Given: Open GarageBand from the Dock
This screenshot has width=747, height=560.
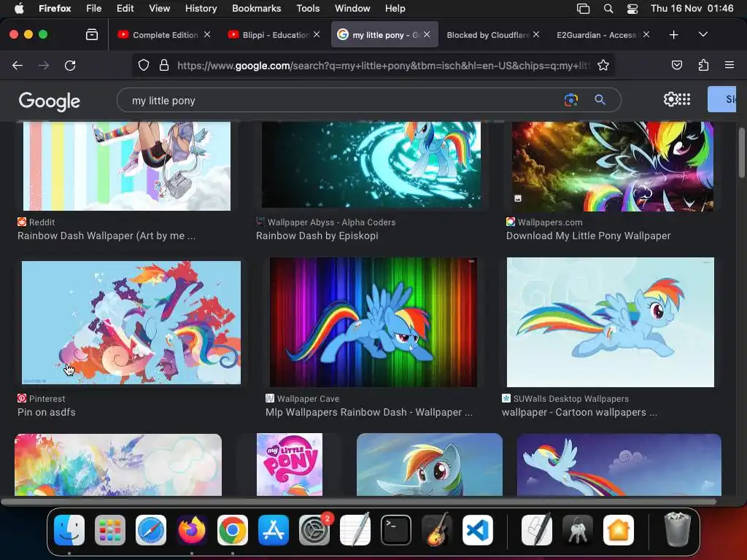Looking at the screenshot, I should [x=437, y=530].
